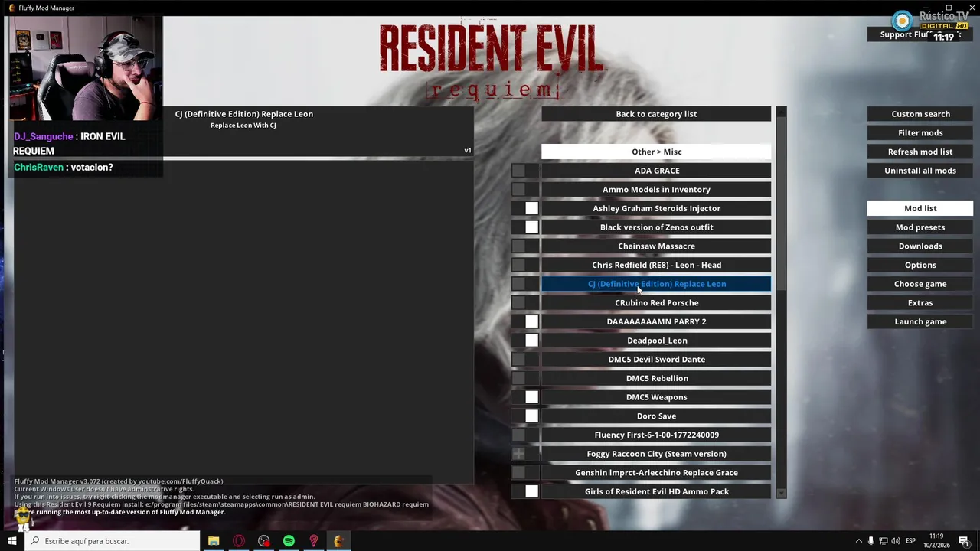Click the ESP language indicator

tap(910, 541)
